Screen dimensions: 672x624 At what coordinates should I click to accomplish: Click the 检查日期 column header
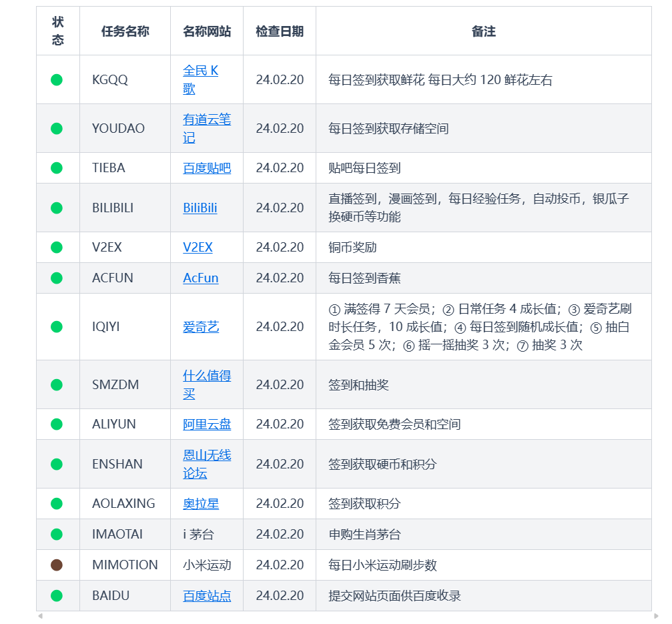click(x=279, y=31)
